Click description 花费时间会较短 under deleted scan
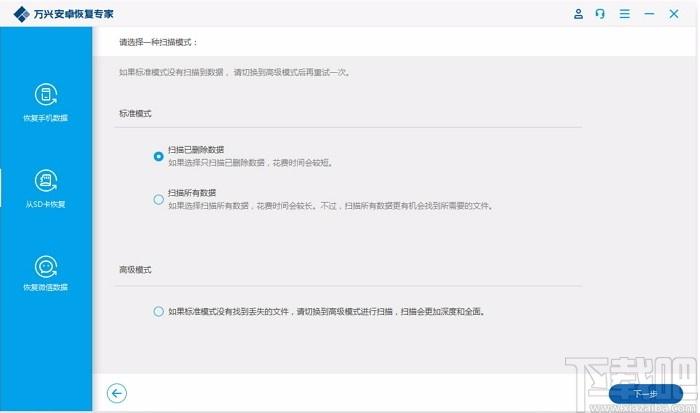This screenshot has width=700, height=413. tap(251, 163)
